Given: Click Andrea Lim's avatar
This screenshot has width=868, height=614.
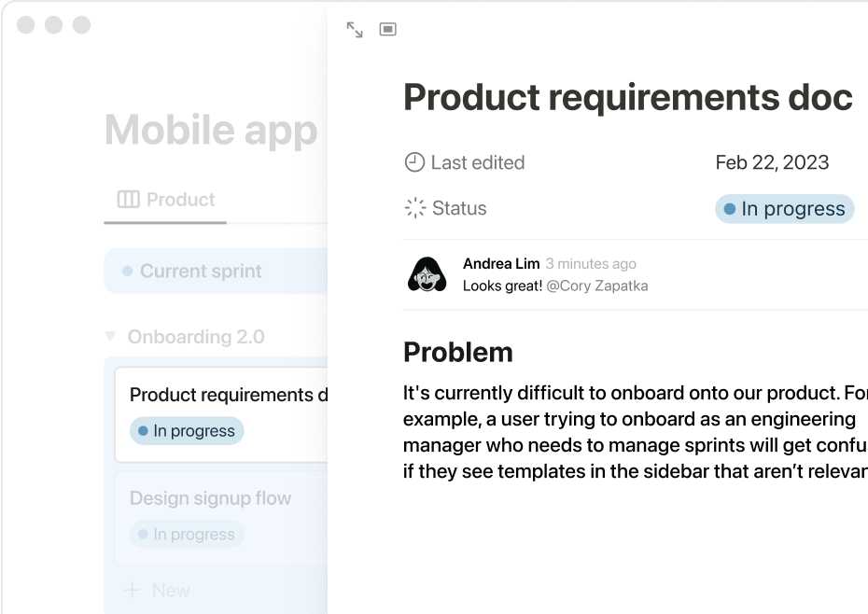Looking at the screenshot, I should click(x=427, y=274).
